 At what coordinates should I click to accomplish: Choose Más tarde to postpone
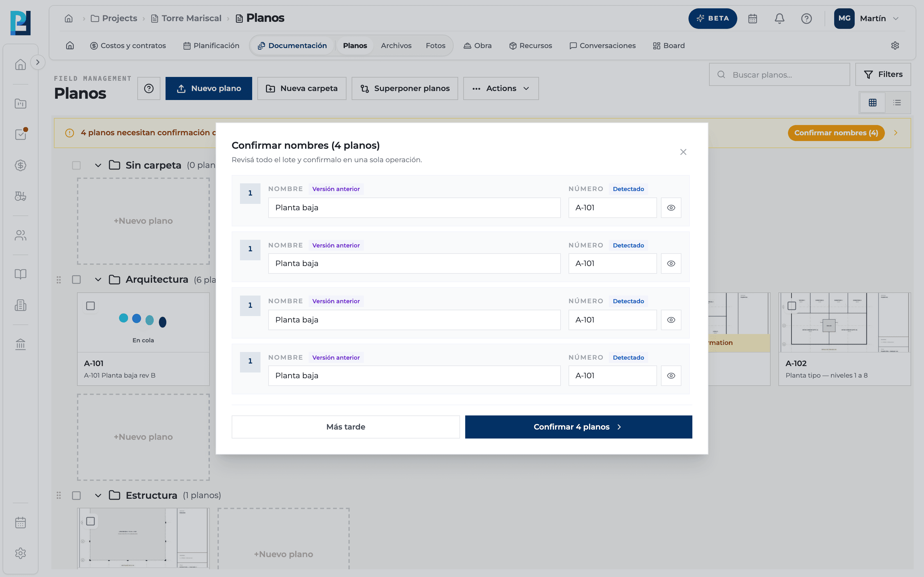(x=346, y=427)
